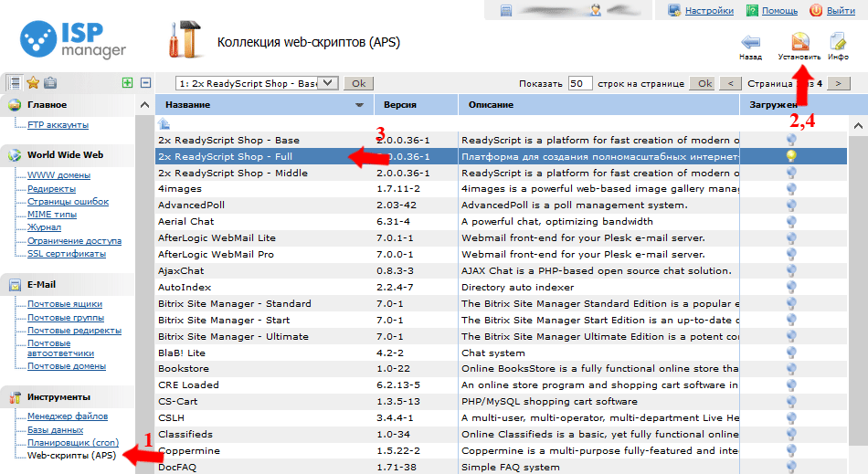Open WWW домены in sidebar
The image size is (868, 474).
click(x=59, y=175)
